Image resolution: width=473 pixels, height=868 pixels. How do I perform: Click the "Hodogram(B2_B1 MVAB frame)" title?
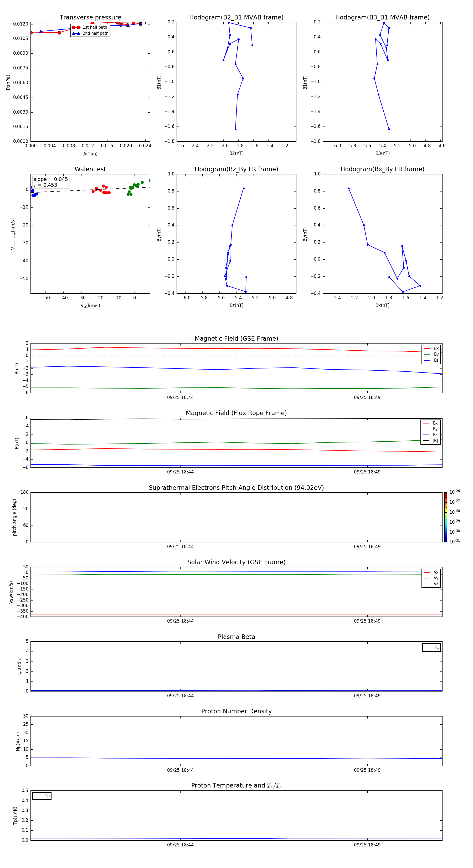pyautogui.click(x=236, y=18)
